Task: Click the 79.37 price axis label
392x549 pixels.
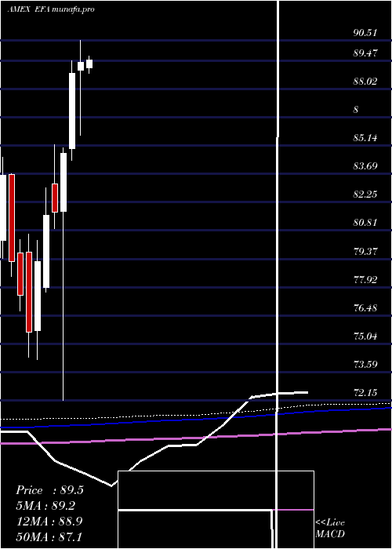Action: pos(365,252)
